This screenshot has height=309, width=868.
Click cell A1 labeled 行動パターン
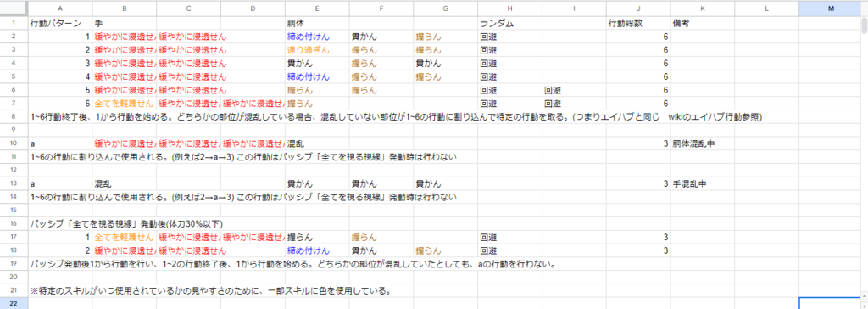click(60, 23)
